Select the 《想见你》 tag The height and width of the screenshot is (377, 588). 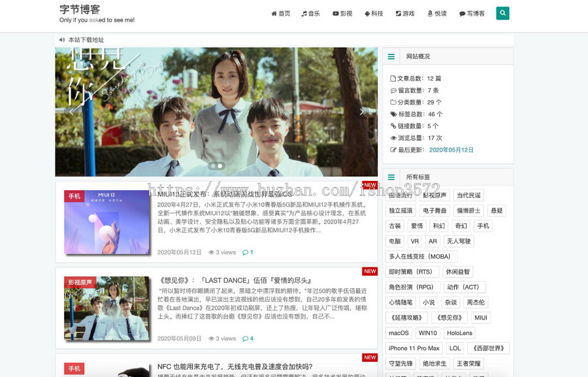(x=449, y=318)
